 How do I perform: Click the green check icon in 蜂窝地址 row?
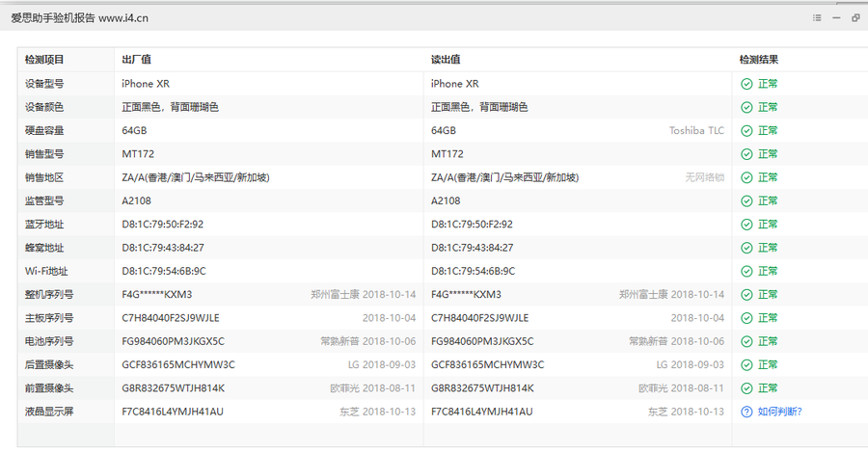[x=746, y=248]
